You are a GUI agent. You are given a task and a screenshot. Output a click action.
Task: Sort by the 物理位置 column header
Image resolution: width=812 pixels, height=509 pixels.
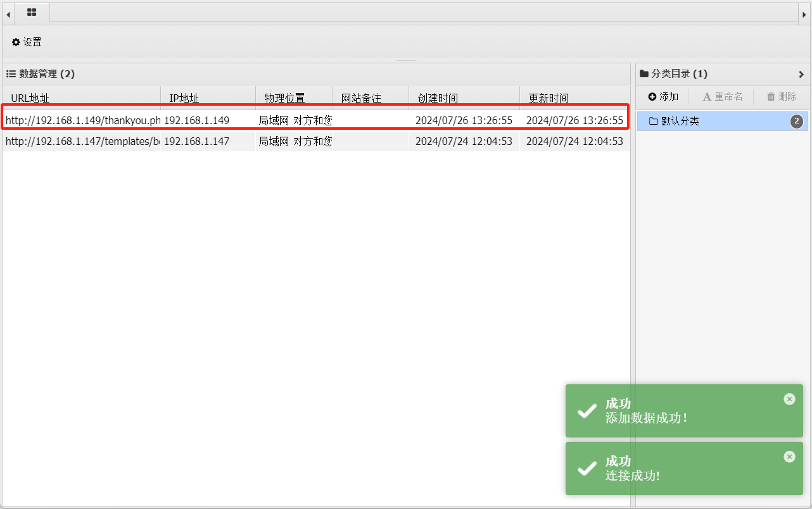(294, 98)
